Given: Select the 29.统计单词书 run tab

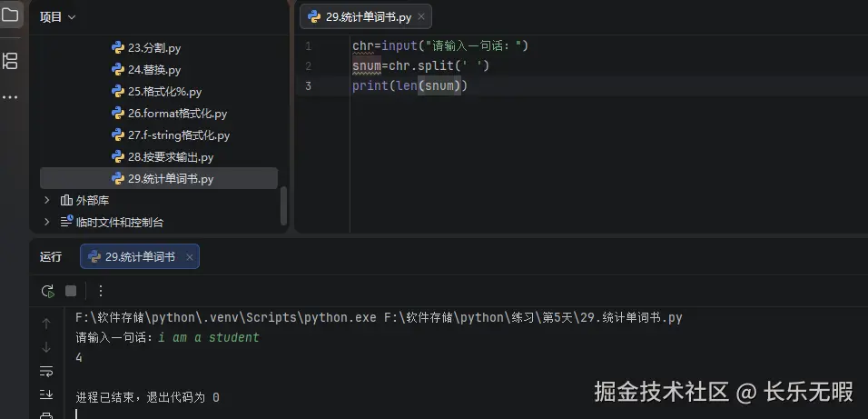Looking at the screenshot, I should coord(140,256).
